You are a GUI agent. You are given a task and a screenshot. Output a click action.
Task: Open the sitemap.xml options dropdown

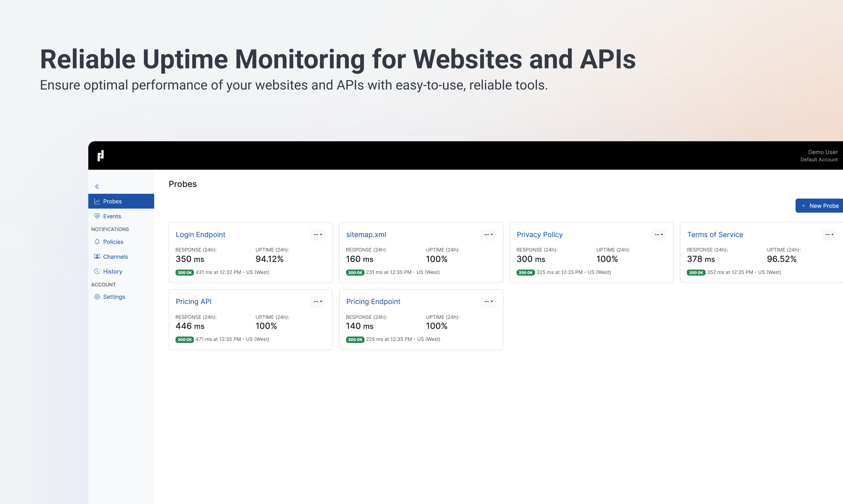[x=489, y=235]
